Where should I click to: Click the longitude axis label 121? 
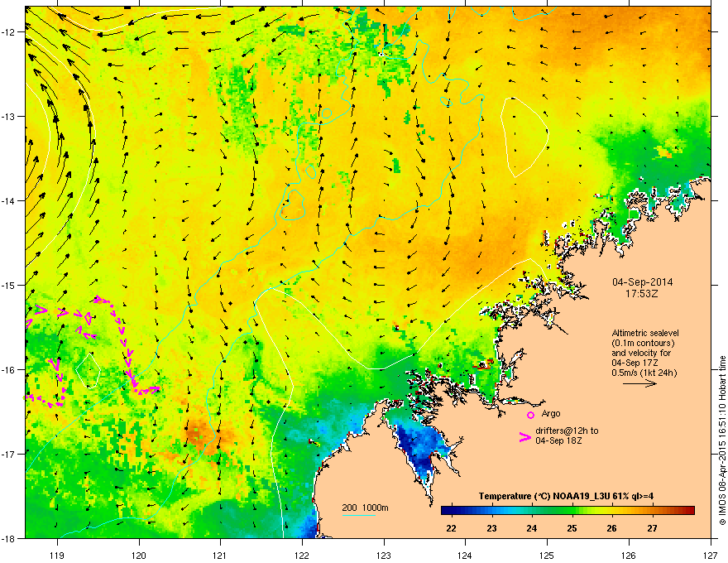point(220,555)
